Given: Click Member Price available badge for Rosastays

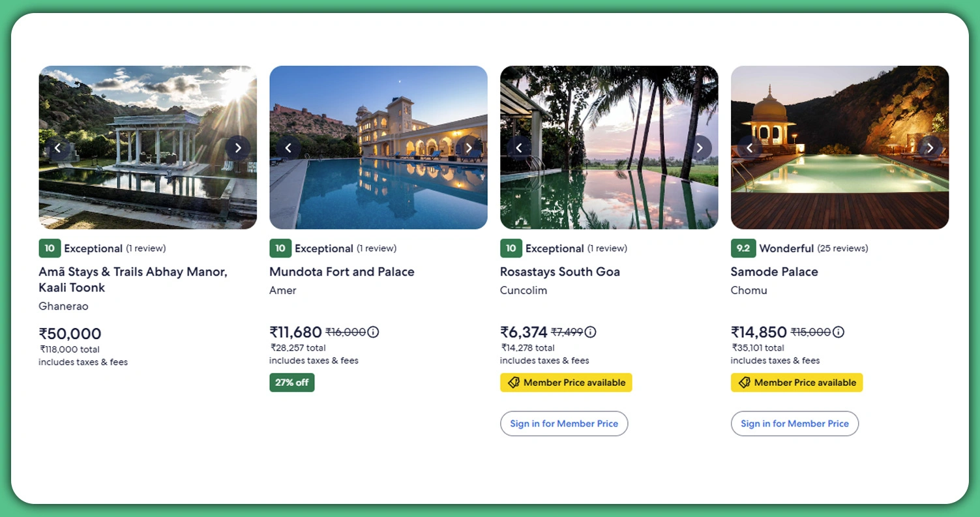Looking at the screenshot, I should click(x=566, y=383).
